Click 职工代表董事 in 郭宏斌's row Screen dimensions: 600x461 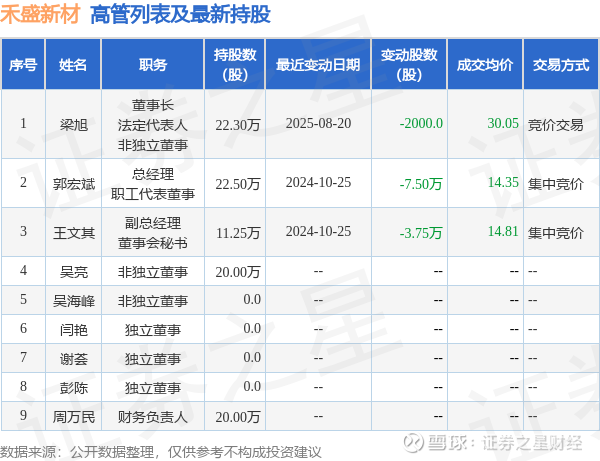point(153,194)
